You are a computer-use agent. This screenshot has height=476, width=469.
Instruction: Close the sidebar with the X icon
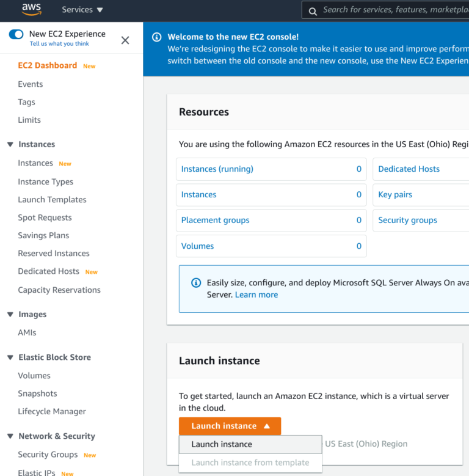click(125, 40)
